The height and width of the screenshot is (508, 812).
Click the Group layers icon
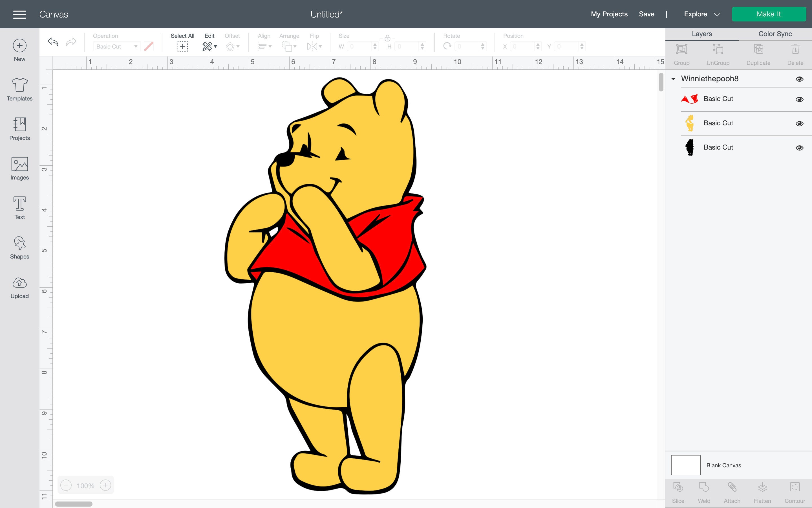[x=681, y=49]
